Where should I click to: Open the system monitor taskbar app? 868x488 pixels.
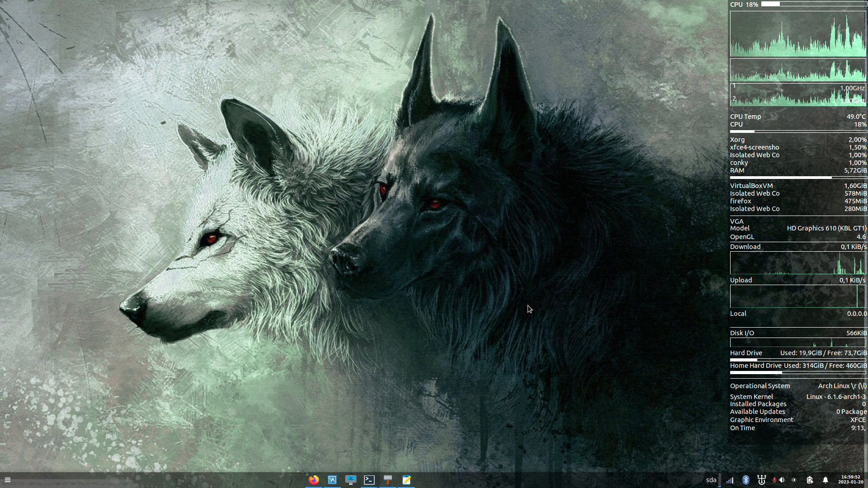click(332, 480)
